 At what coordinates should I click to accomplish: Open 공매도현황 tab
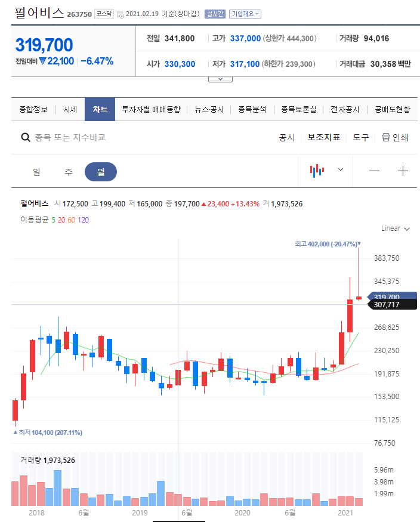(393, 109)
